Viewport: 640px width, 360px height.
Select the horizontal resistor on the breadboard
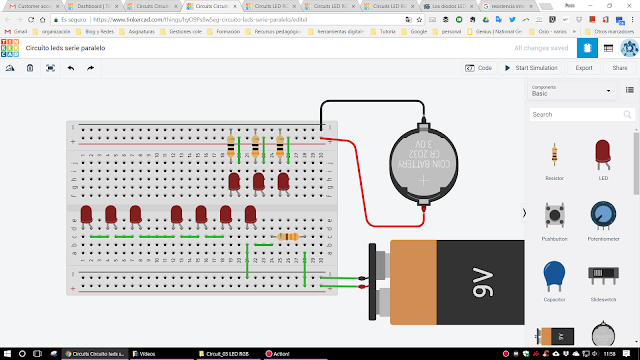tap(288, 237)
